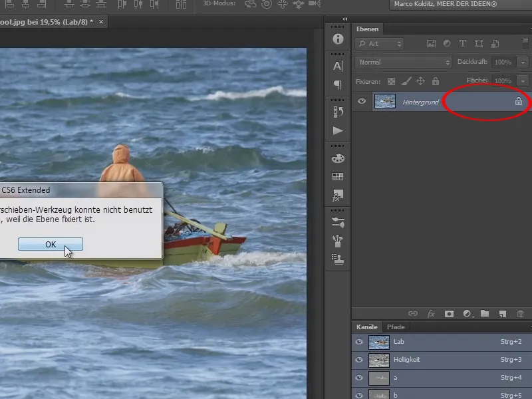
Task: Select the Lab channel row
Action: [442, 342]
